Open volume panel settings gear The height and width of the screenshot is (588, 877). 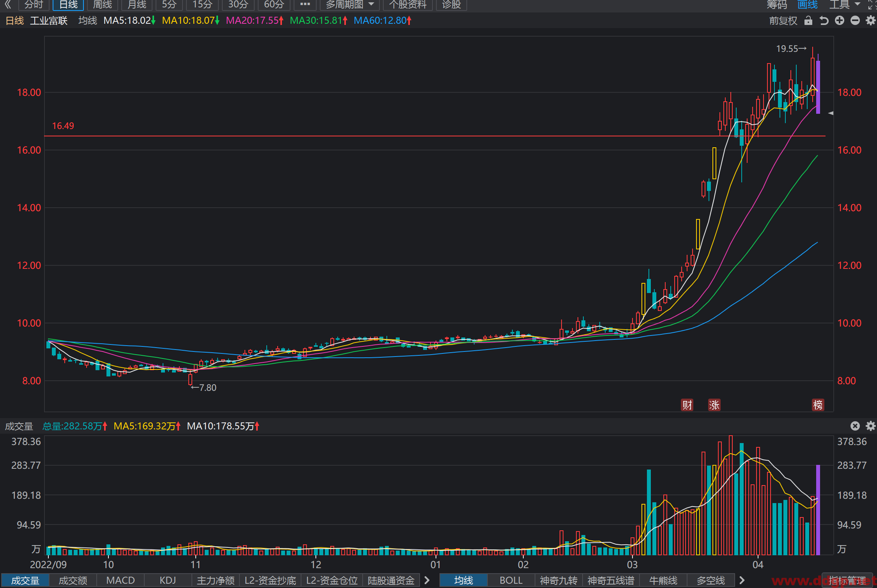pos(871,426)
